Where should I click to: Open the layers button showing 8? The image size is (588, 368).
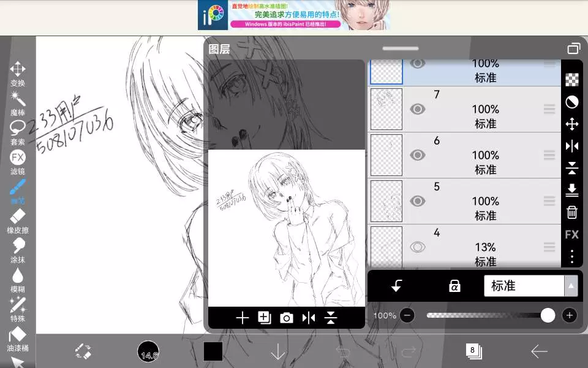pos(473,351)
